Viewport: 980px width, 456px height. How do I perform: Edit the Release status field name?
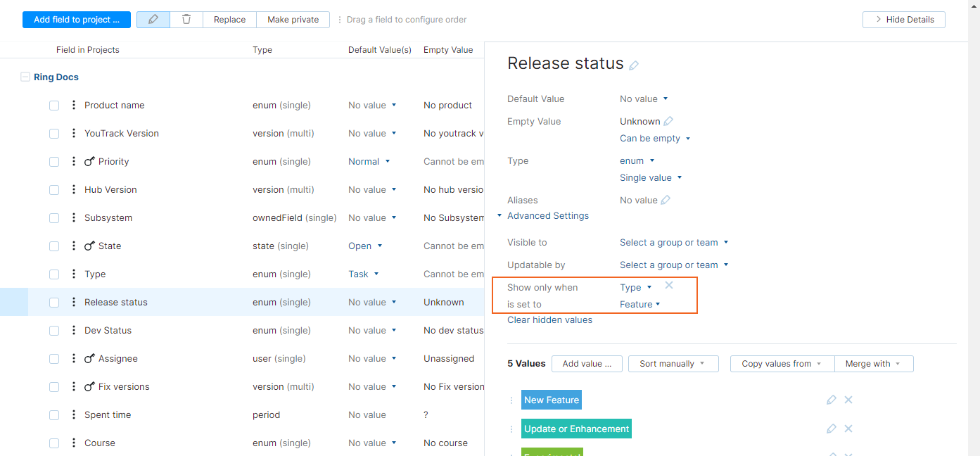634,65
